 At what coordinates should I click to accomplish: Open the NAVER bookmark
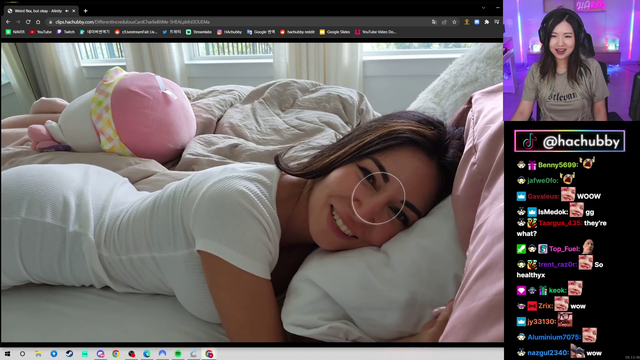[x=15, y=32]
